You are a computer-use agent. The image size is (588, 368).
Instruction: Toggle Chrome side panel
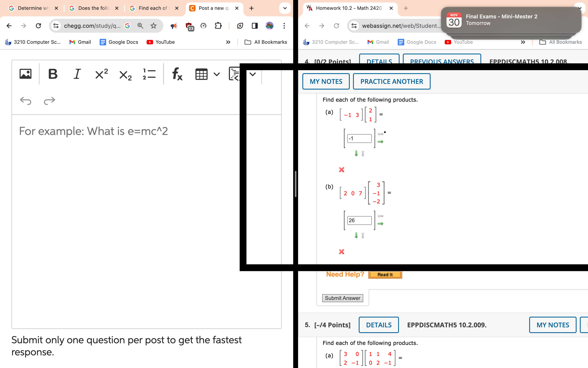255,26
